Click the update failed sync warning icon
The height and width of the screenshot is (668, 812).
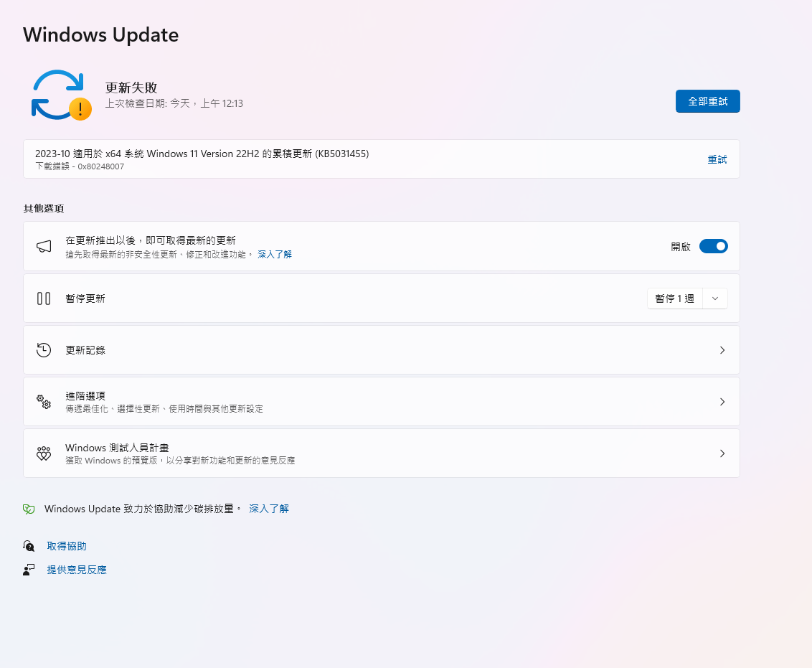pyautogui.click(x=62, y=95)
